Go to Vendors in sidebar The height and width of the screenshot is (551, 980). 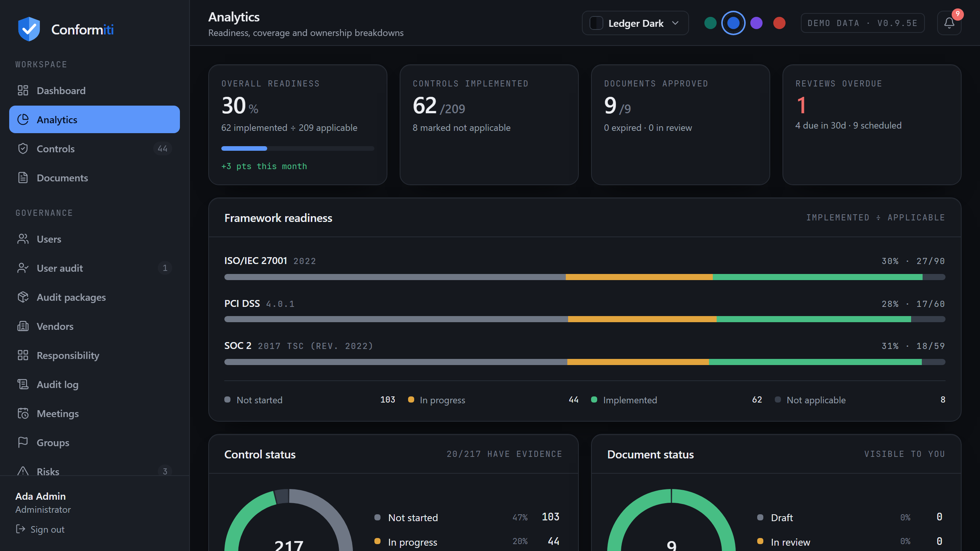[95, 326]
